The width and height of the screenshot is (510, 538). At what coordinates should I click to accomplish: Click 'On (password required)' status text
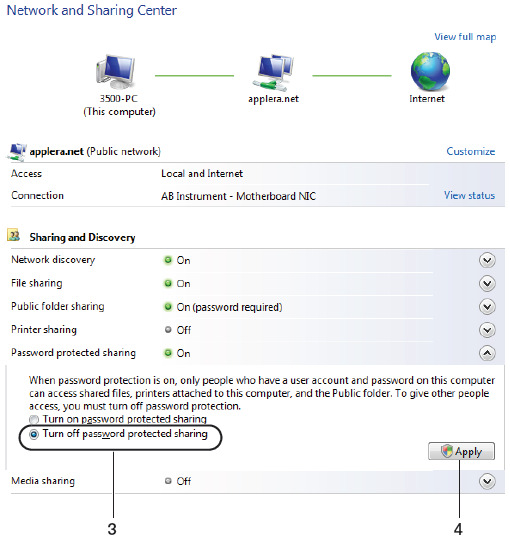(229, 307)
